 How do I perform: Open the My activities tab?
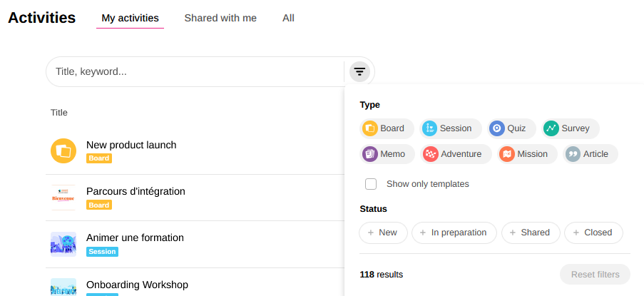(x=130, y=18)
